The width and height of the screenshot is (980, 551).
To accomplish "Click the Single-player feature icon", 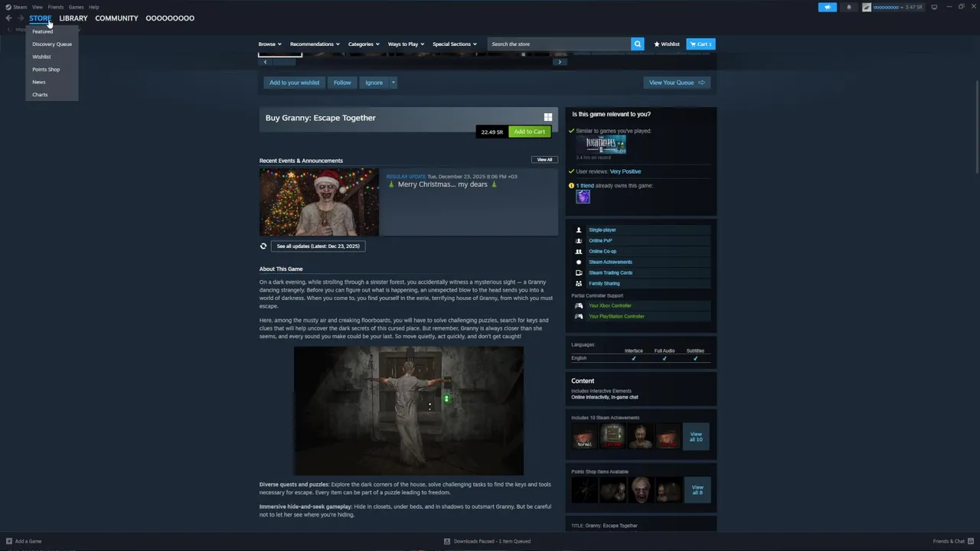I will pos(579,230).
